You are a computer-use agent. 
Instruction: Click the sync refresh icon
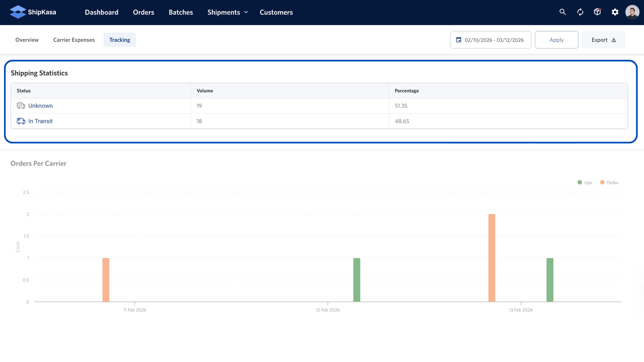580,12
